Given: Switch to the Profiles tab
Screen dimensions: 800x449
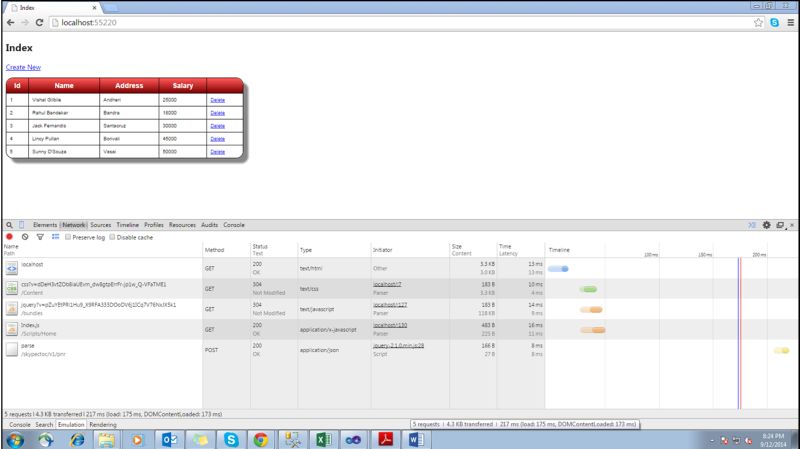Looking at the screenshot, I should 154,225.
